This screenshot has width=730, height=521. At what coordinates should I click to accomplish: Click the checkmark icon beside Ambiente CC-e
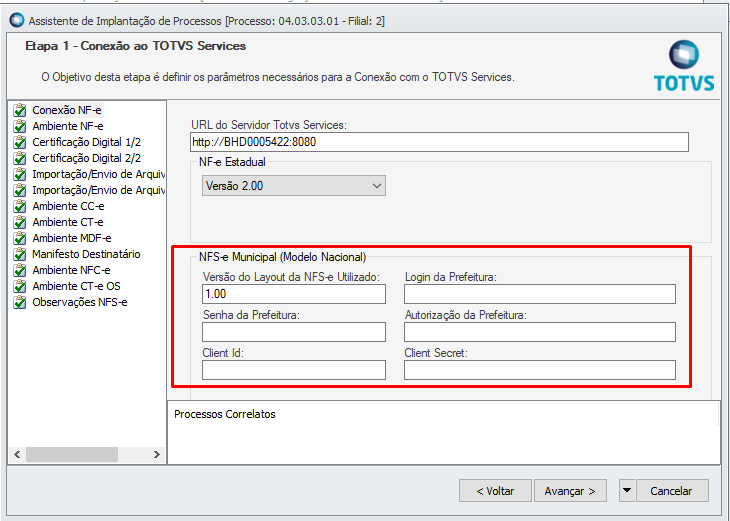pyautogui.click(x=20, y=206)
